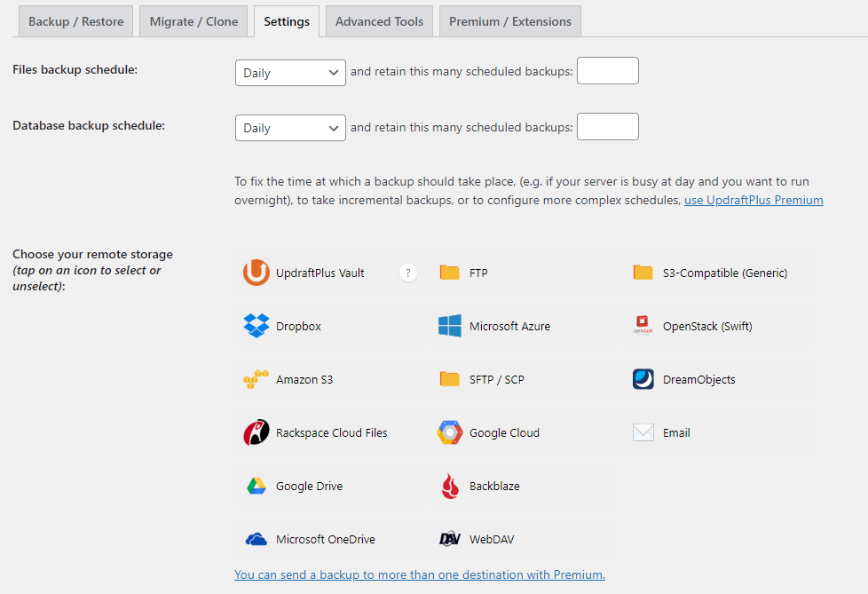Pick Rackspace Cloud Files icon
The width and height of the screenshot is (868, 594).
(256, 432)
